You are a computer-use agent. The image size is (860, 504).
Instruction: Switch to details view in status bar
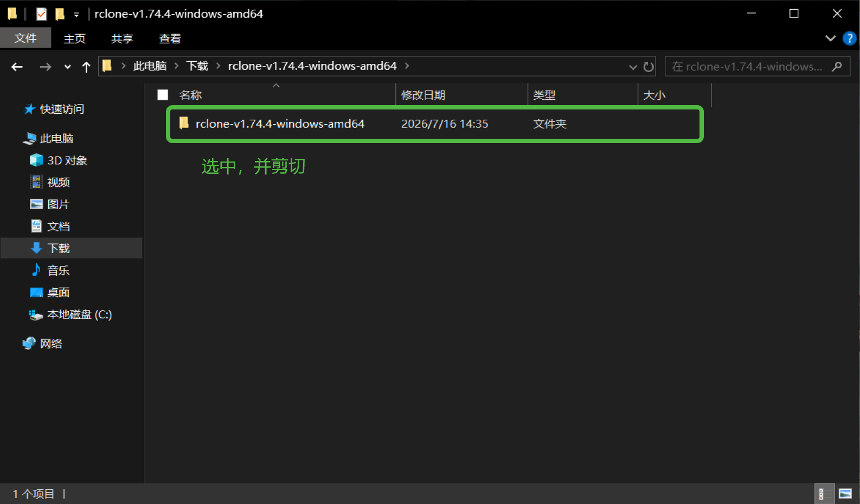pyautogui.click(x=825, y=494)
